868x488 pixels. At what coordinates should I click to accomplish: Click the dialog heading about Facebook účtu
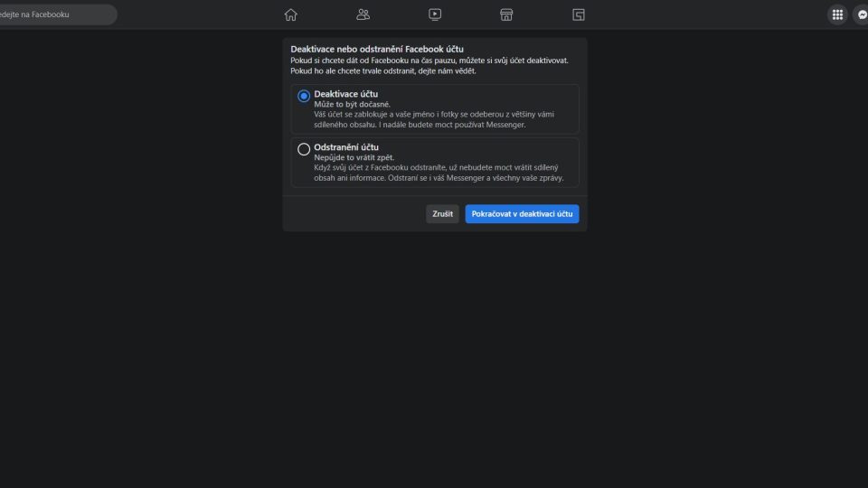click(377, 48)
